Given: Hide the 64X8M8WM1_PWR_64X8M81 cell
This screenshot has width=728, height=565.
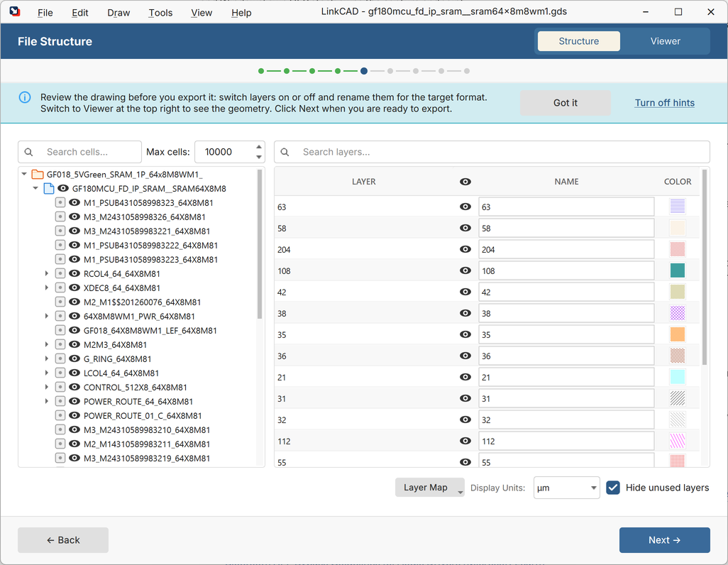Looking at the screenshot, I should 75,316.
